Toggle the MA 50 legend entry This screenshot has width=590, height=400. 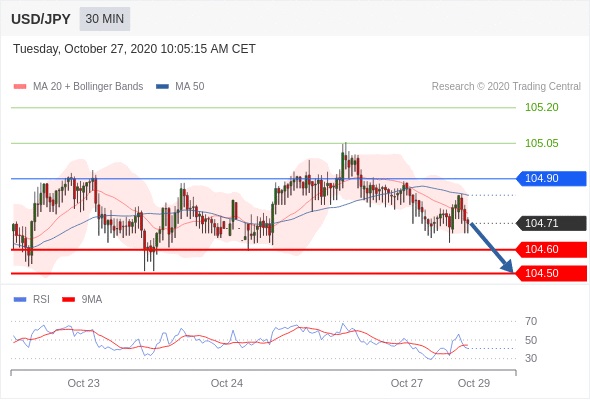[x=180, y=87]
